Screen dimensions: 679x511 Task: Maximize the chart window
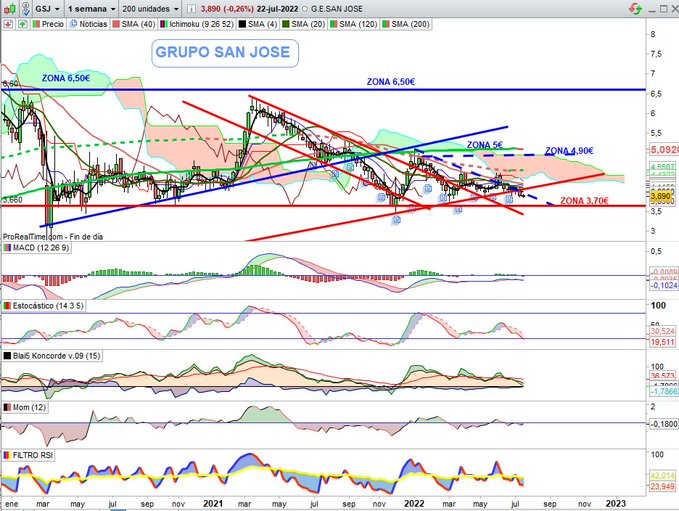(x=663, y=8)
